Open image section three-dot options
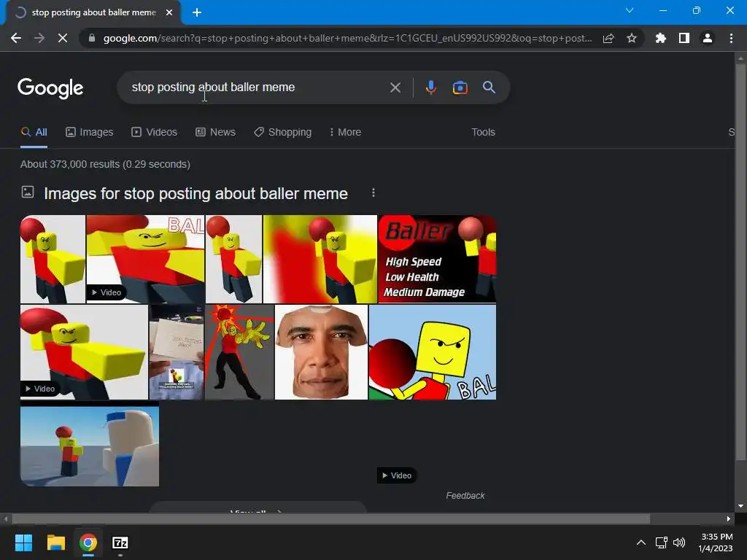Viewport: 747px width, 560px height. 373,192
